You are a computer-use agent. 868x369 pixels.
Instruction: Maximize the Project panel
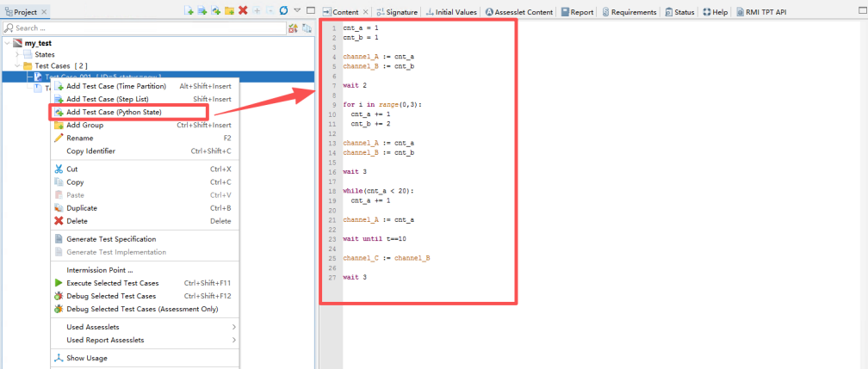[311, 10]
